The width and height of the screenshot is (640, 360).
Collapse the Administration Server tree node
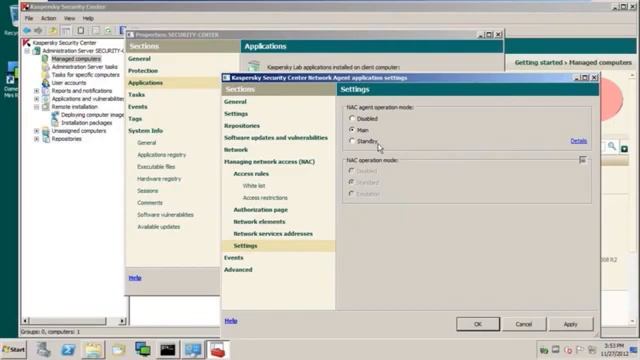click(x=27, y=51)
